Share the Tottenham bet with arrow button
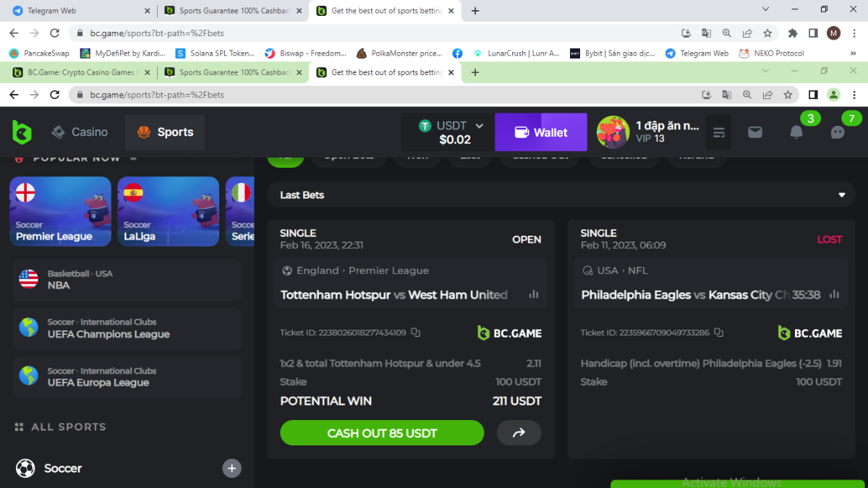 pyautogui.click(x=519, y=432)
